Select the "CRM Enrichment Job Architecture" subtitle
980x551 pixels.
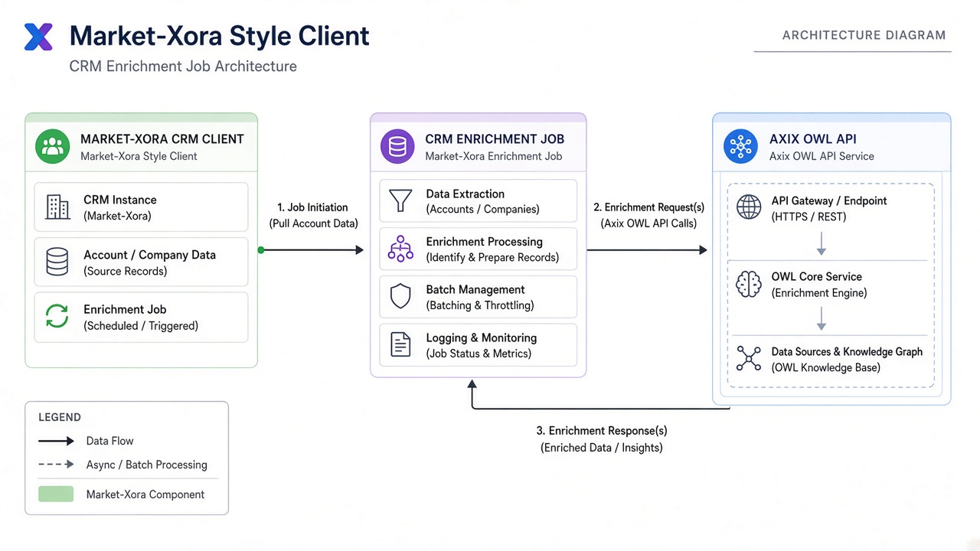coord(183,66)
